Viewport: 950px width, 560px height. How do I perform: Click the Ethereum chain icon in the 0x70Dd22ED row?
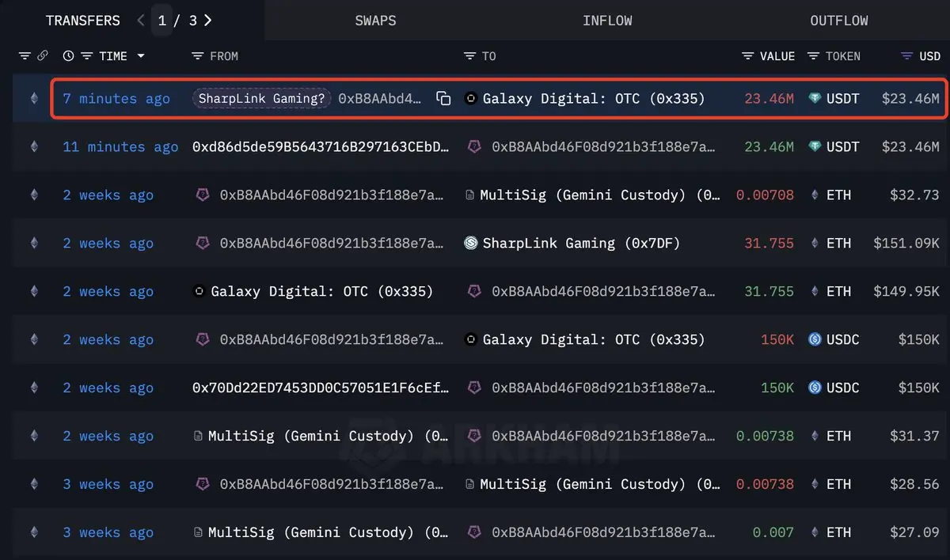pos(33,388)
